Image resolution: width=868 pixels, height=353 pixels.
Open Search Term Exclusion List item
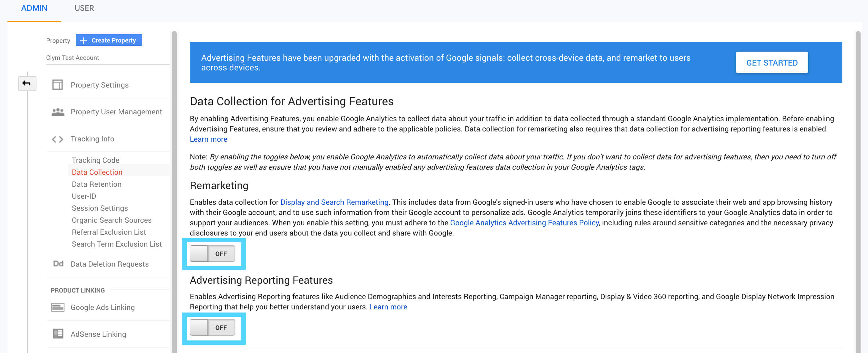click(117, 244)
